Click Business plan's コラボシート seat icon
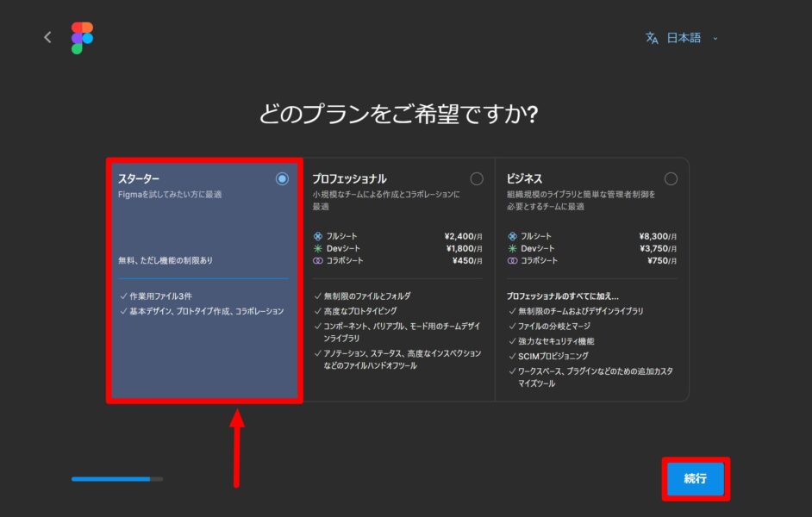Screen dimensions: 812x517 pos(512,260)
